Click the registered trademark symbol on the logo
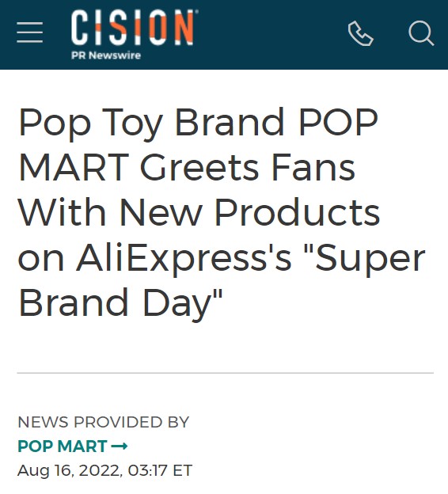This screenshot has width=448, height=494. 196,12
